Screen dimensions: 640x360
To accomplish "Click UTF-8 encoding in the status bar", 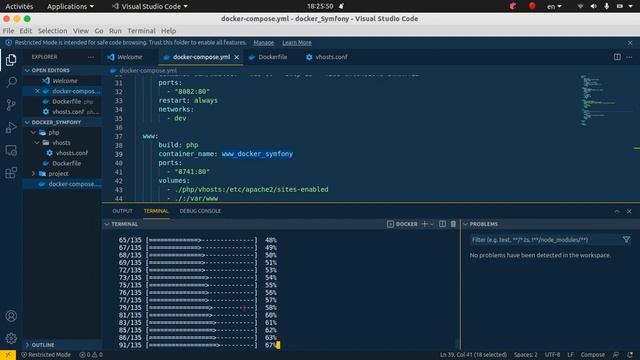I will coord(552,355).
